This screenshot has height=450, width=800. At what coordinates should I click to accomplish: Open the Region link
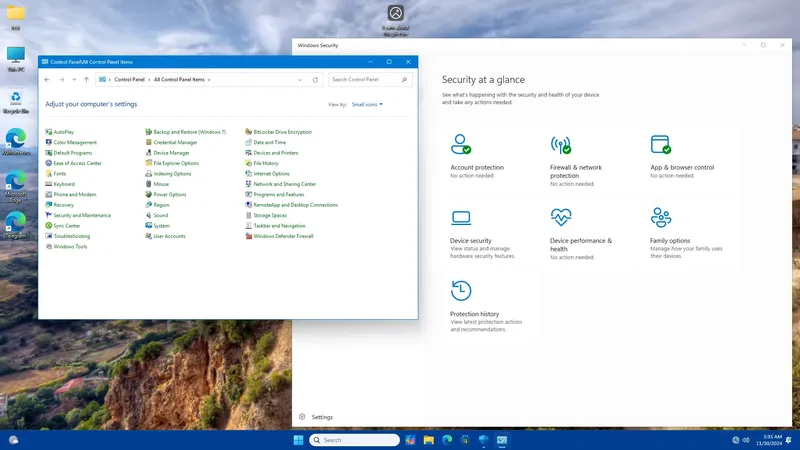coord(161,205)
